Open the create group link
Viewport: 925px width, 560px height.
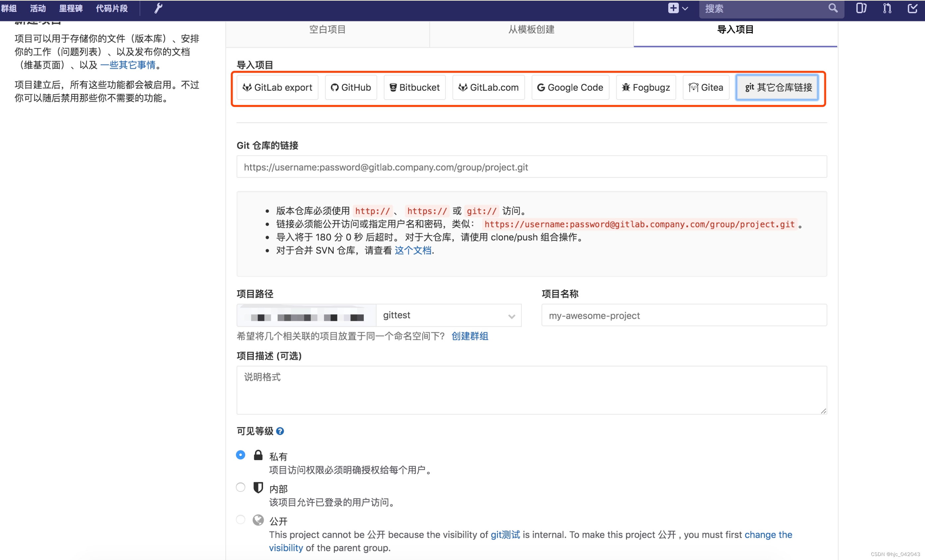[470, 336]
